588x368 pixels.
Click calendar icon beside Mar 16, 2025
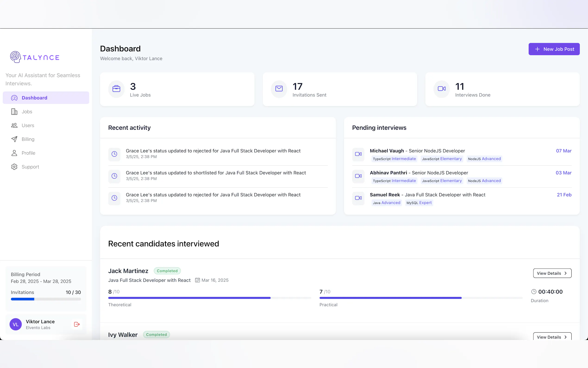(x=197, y=280)
